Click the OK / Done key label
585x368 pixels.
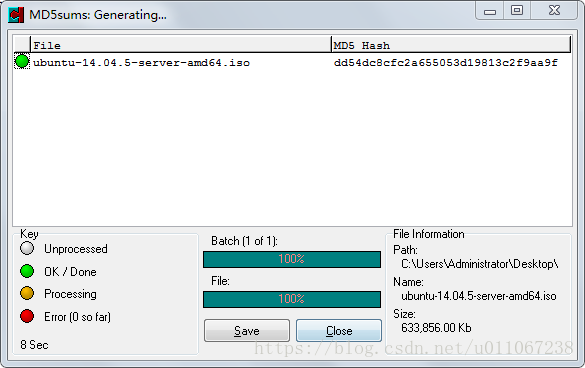70,272
